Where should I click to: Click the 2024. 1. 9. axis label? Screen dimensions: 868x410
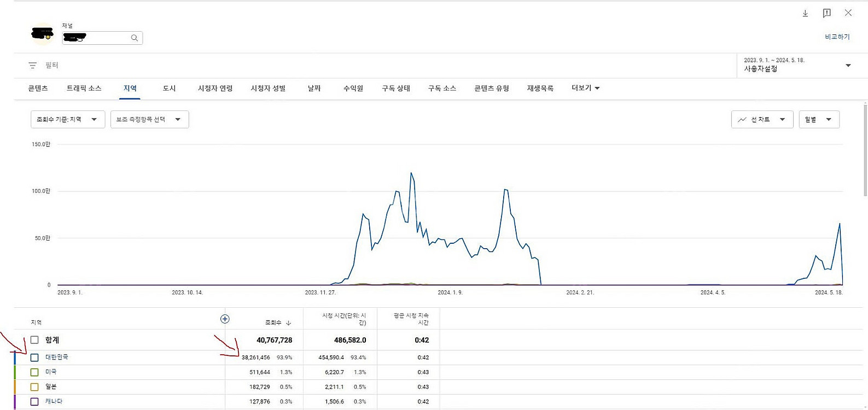click(450, 292)
